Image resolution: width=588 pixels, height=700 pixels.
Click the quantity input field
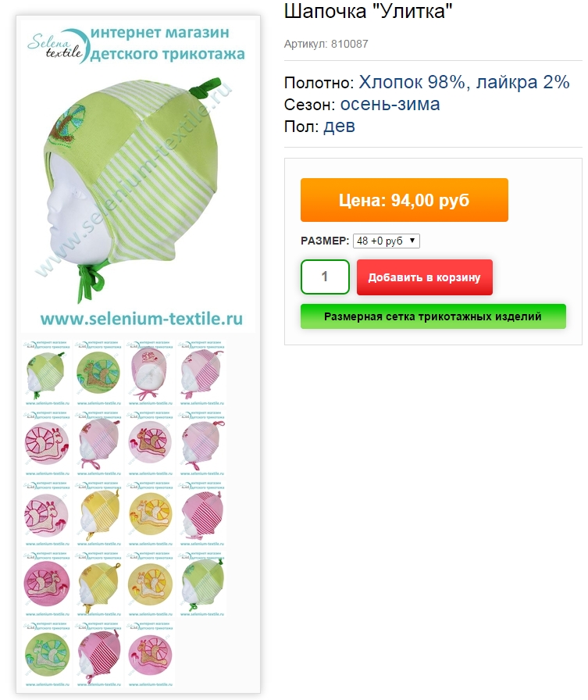tap(325, 277)
